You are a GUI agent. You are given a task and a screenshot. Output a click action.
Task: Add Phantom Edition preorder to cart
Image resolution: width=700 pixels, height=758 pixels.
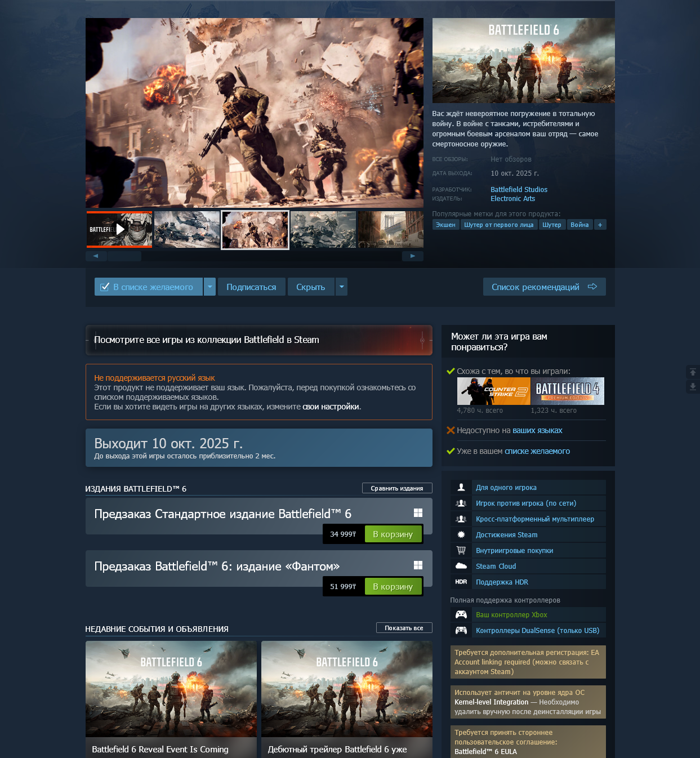tap(393, 586)
